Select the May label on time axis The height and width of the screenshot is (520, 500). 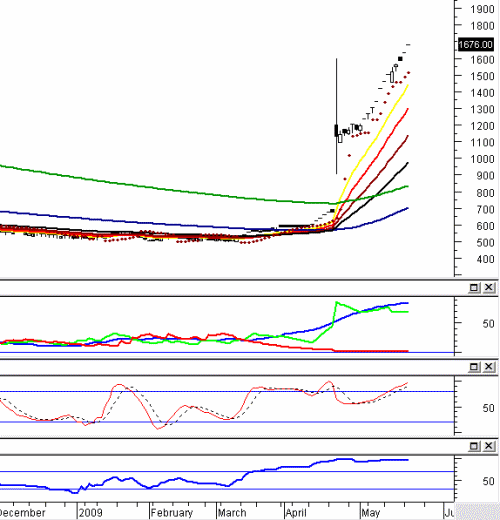tap(370, 512)
